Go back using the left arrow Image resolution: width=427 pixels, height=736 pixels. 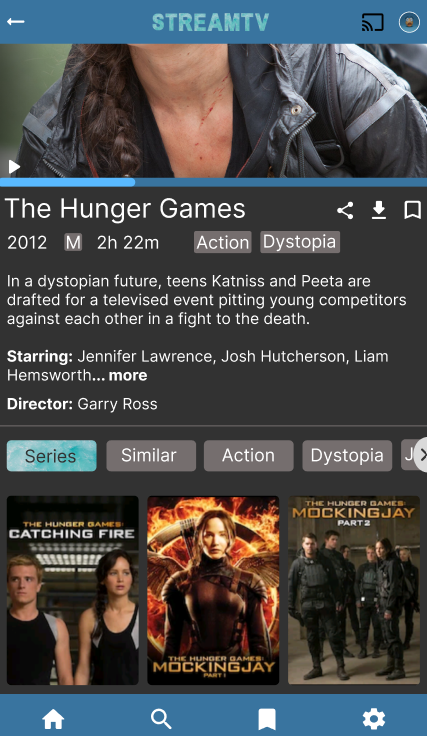15,22
